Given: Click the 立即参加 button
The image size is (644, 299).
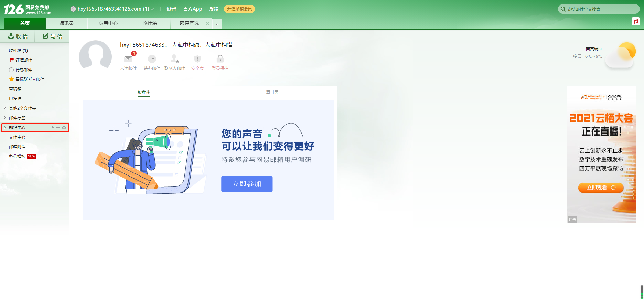Looking at the screenshot, I should (x=247, y=184).
